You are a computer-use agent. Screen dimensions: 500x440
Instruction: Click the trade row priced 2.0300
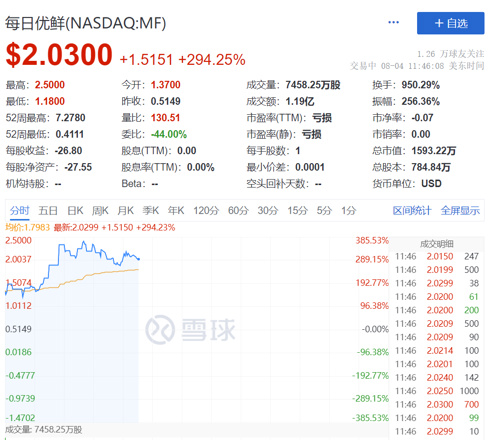click(x=437, y=405)
